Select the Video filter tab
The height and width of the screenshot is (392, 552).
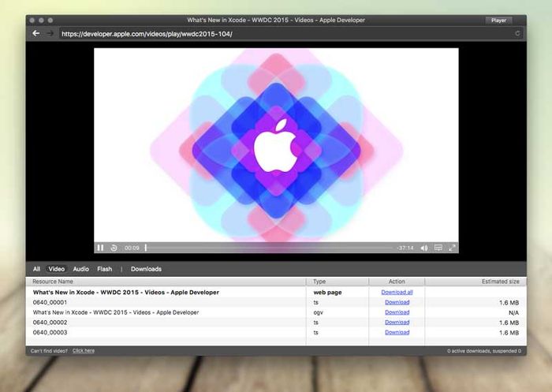coord(56,269)
